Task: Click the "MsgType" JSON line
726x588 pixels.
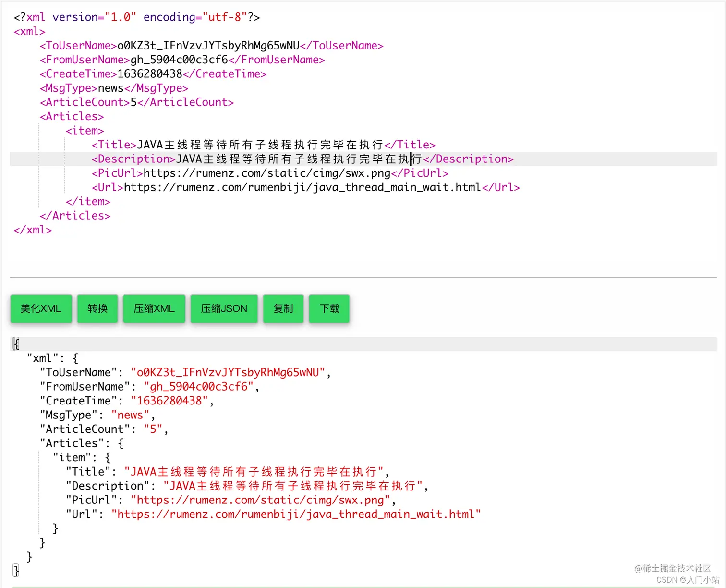Action: point(97,415)
